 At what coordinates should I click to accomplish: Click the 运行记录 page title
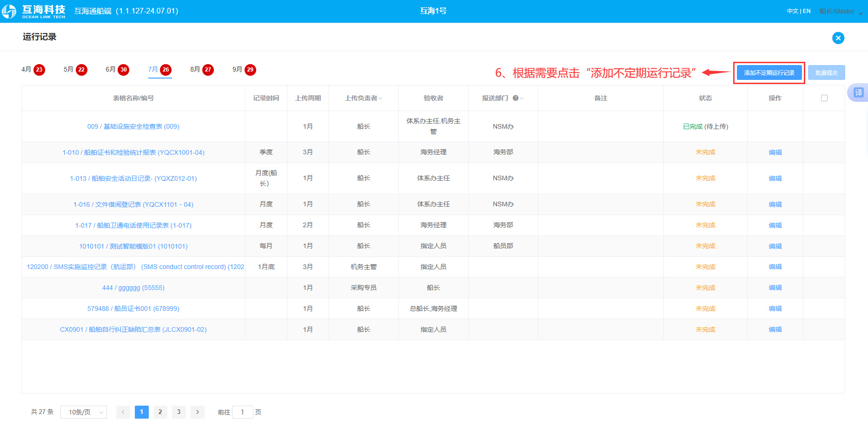(x=40, y=37)
